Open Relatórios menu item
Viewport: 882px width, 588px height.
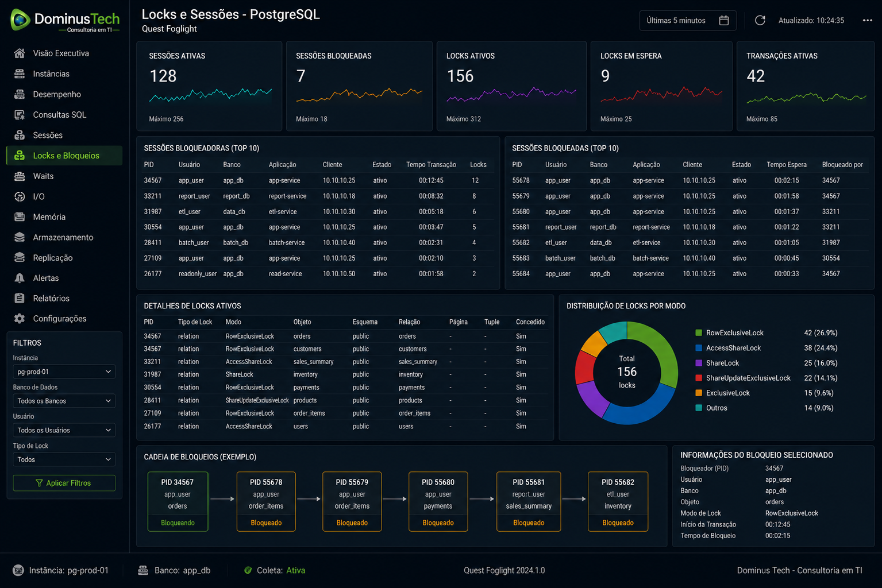click(x=64, y=299)
